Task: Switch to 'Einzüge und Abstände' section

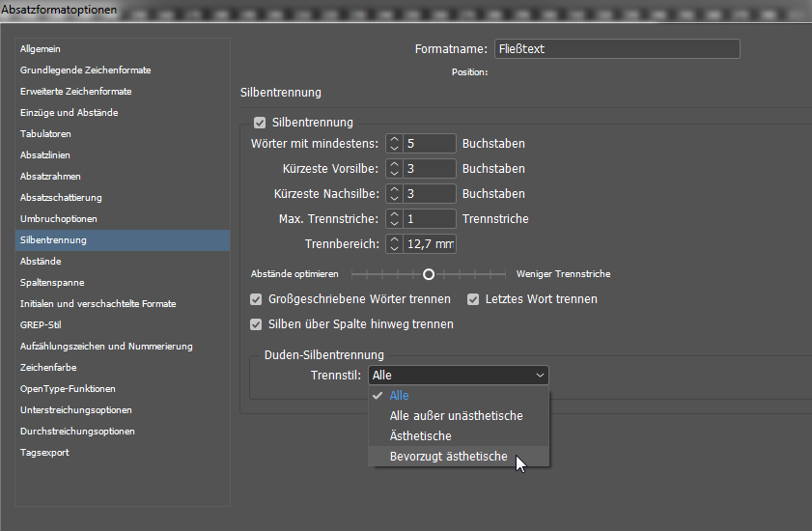Action: click(70, 113)
